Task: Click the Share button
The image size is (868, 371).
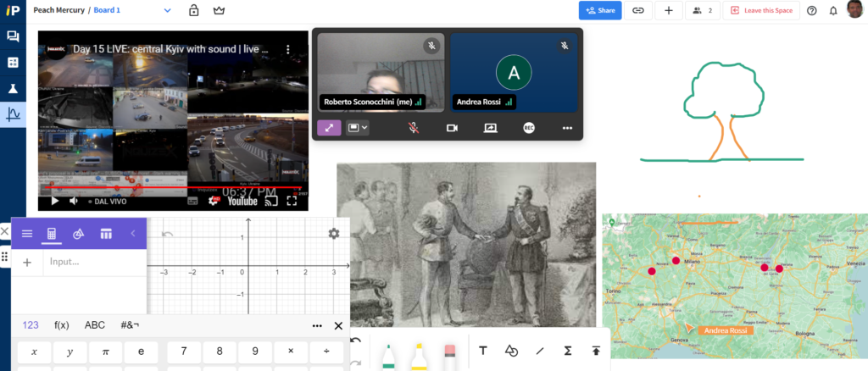Action: 600,10
